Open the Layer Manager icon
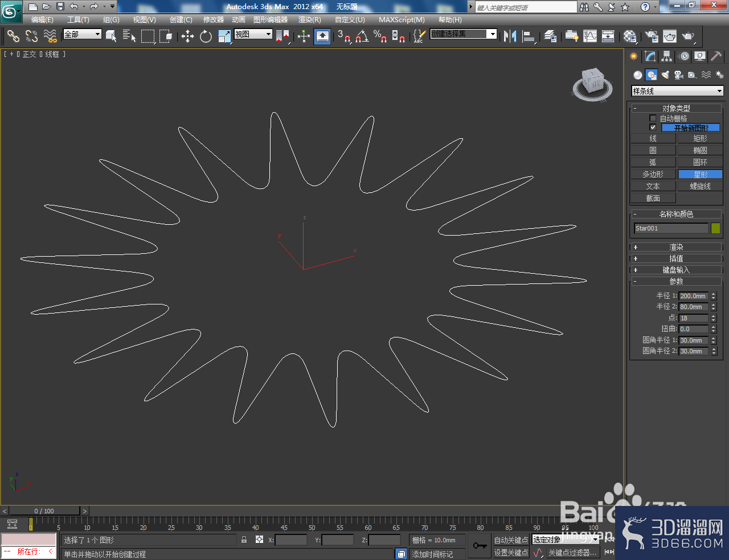This screenshot has width=729, height=560. (x=550, y=36)
